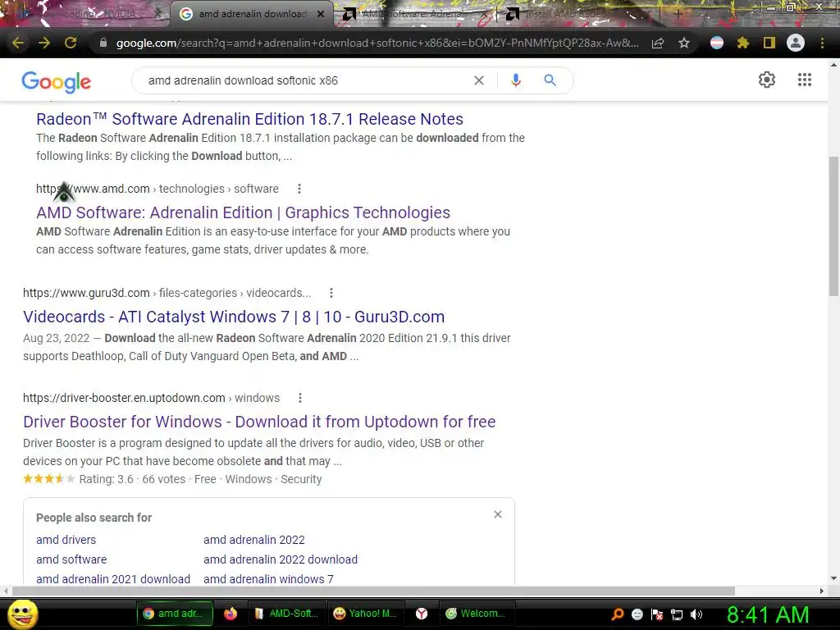Launch Firefox from the taskbar
This screenshot has width=840, height=630.
pyautogui.click(x=231, y=614)
